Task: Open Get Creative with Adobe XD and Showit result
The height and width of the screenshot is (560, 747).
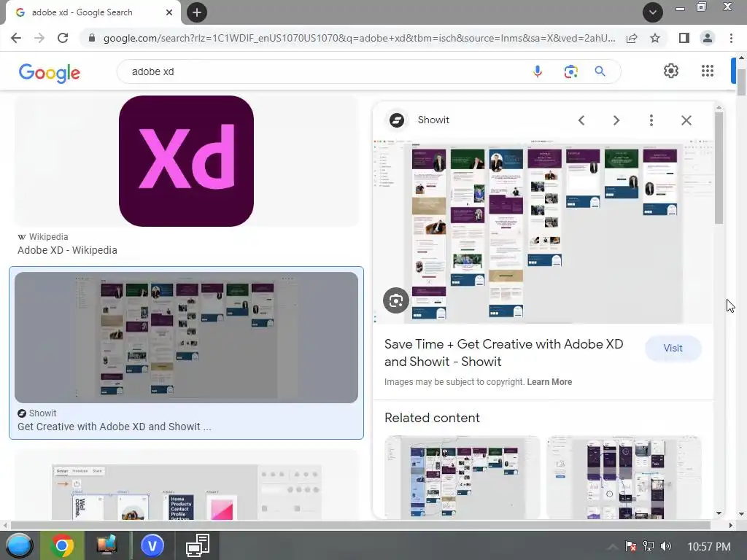Action: 115,427
